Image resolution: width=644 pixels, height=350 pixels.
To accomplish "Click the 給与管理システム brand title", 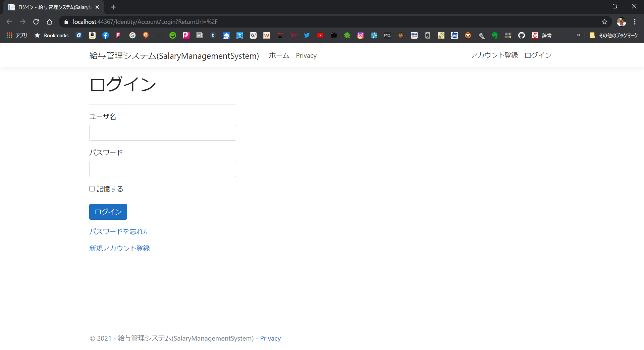I will pyautogui.click(x=174, y=55).
